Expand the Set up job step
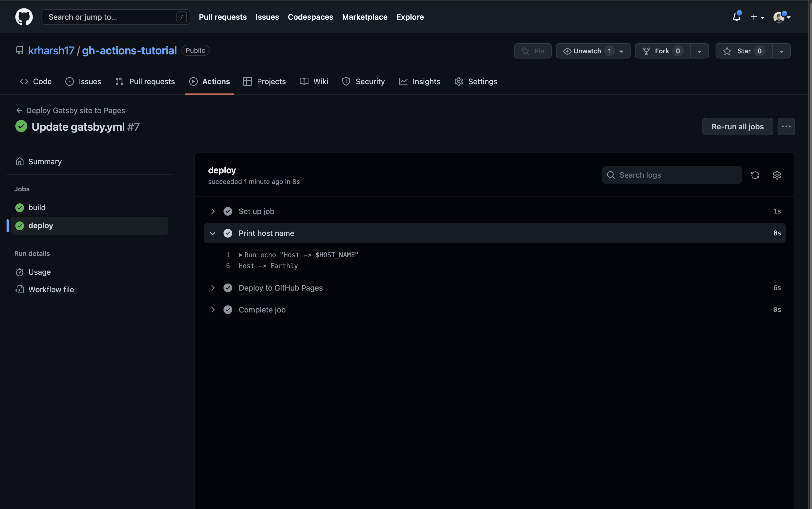The image size is (812, 509). coord(213,211)
